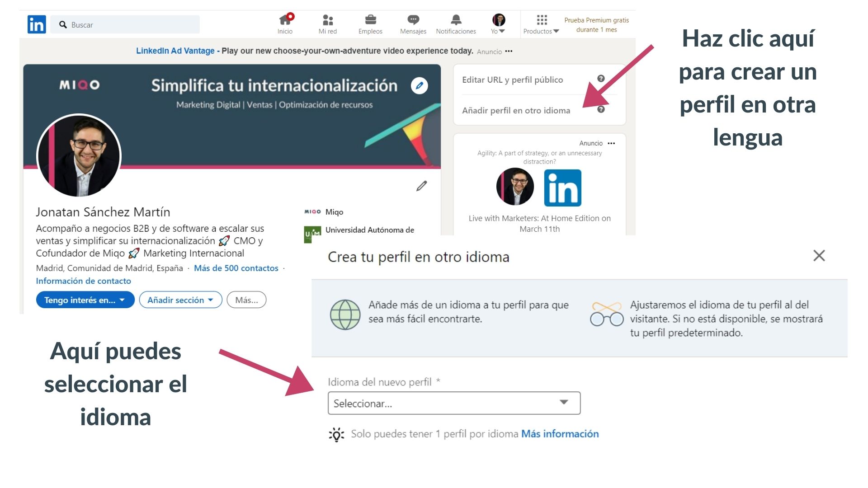Screen dimensions: 868x488
Task: Open the Mi red menu
Action: [327, 20]
